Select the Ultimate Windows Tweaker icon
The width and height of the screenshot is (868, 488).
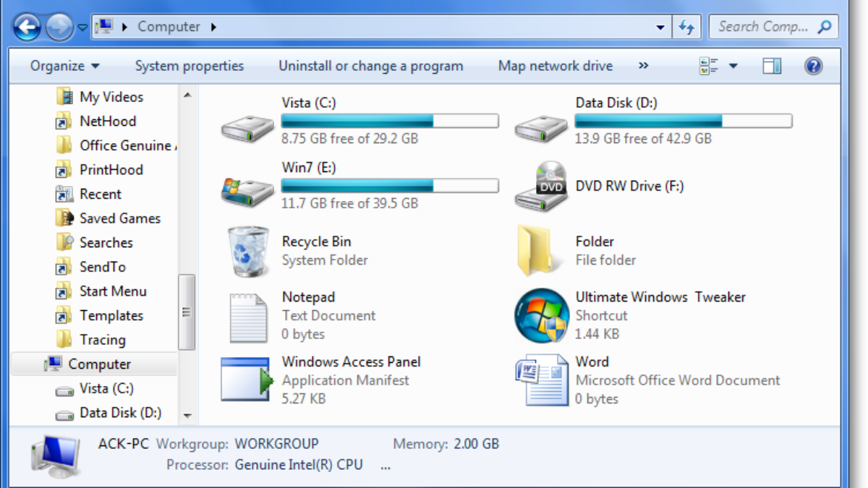[x=541, y=315]
